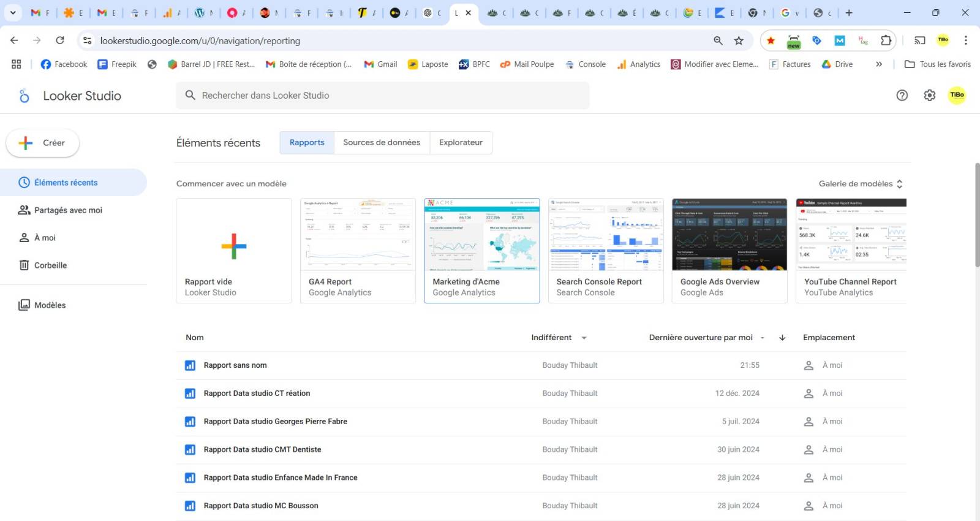Switch to the Rapports tab
The width and height of the screenshot is (980, 521).
pyautogui.click(x=307, y=143)
